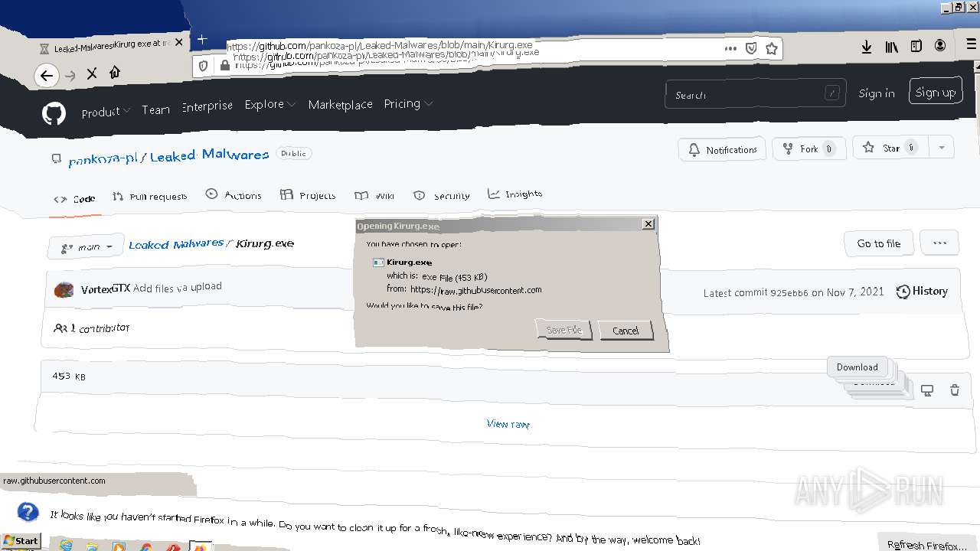Stop page loading with the X button
Image resolution: width=980 pixels, height=551 pixels.
coord(92,73)
